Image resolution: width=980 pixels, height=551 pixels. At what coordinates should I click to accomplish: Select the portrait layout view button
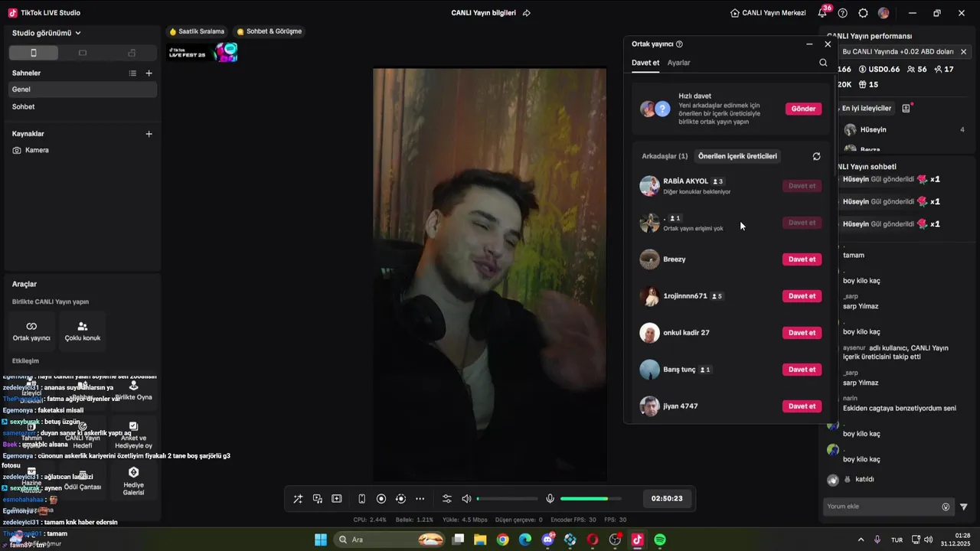33,53
